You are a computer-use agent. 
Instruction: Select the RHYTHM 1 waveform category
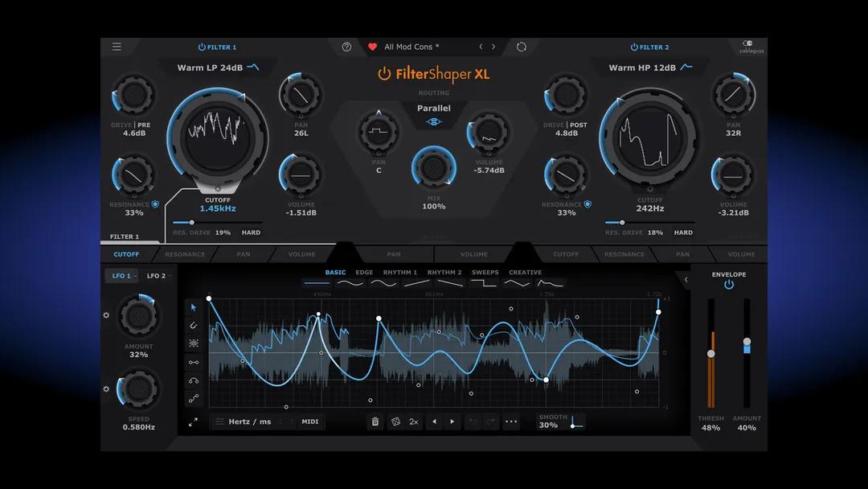point(399,273)
